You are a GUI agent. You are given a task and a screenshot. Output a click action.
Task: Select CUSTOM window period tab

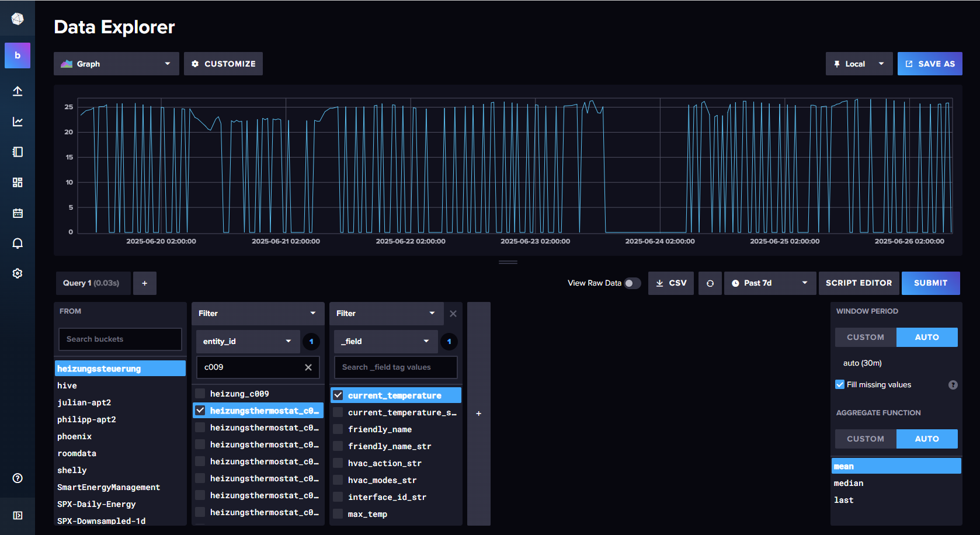pyautogui.click(x=865, y=338)
